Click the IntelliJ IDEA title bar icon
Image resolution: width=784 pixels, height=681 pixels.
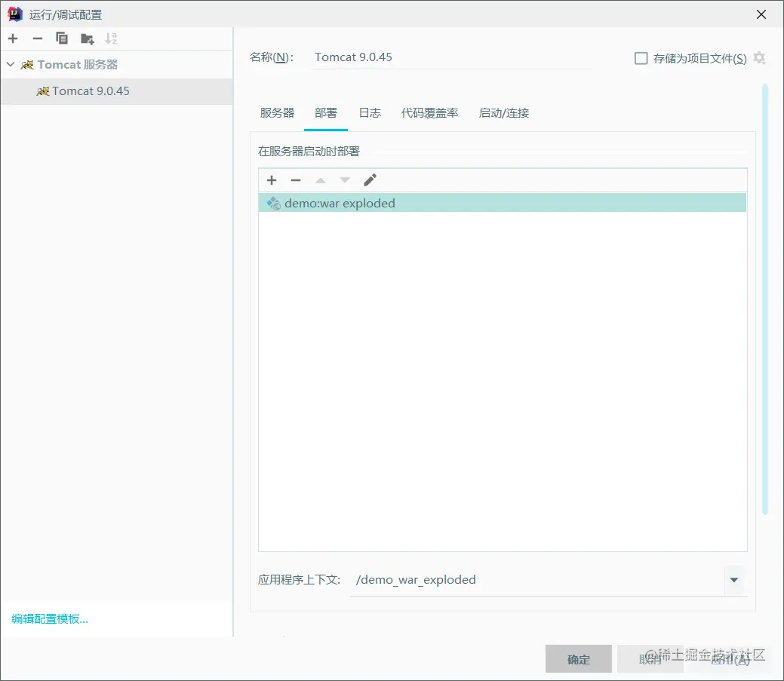(x=15, y=14)
